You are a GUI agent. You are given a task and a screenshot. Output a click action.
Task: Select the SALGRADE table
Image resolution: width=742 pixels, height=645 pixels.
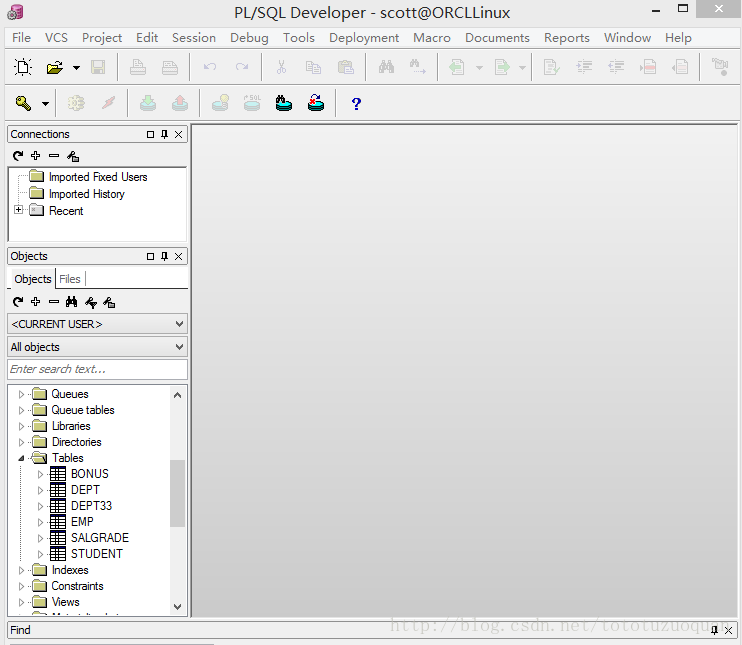pyautogui.click(x=100, y=538)
